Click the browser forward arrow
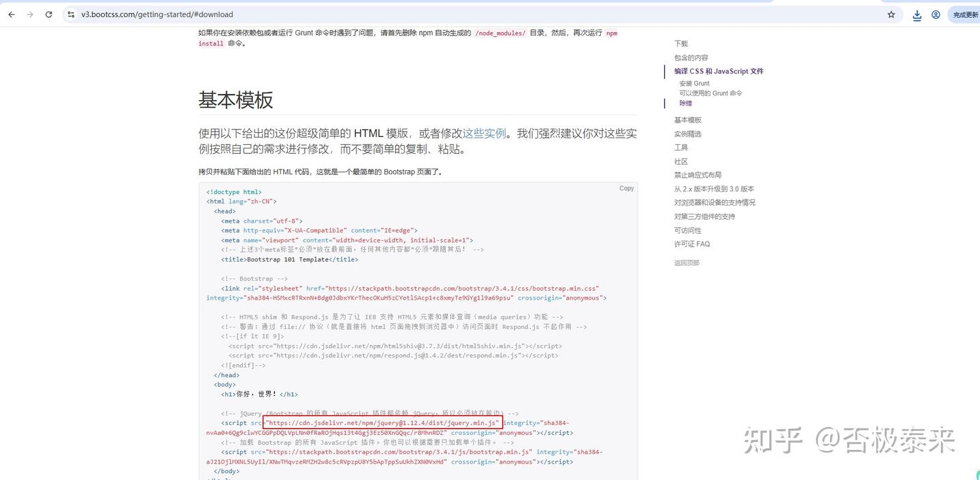980x480 pixels. point(30,14)
